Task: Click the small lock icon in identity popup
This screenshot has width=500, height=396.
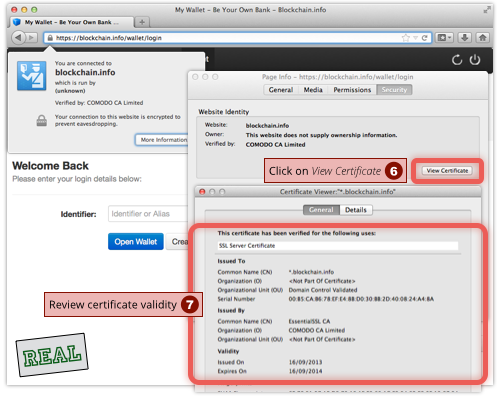Action: pos(42,121)
